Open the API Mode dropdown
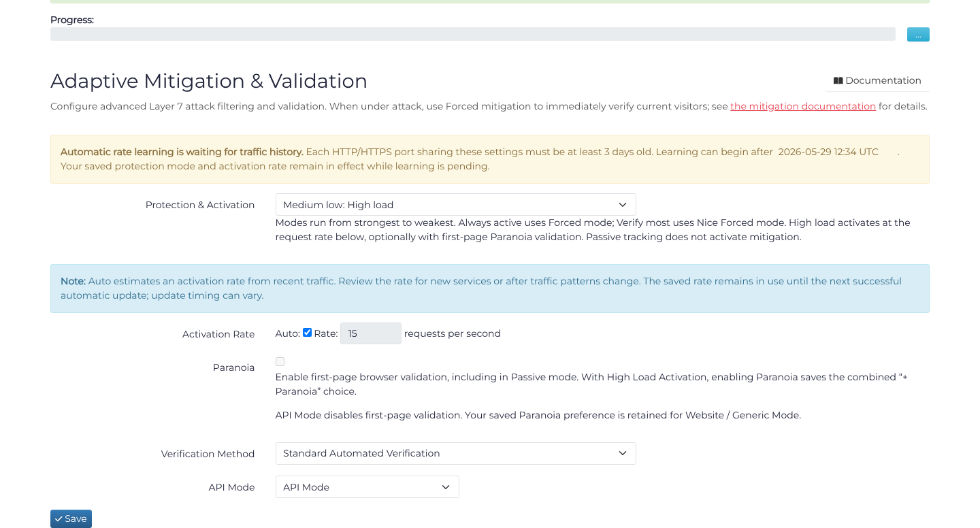Screen dimensions: 980x528 point(367,487)
